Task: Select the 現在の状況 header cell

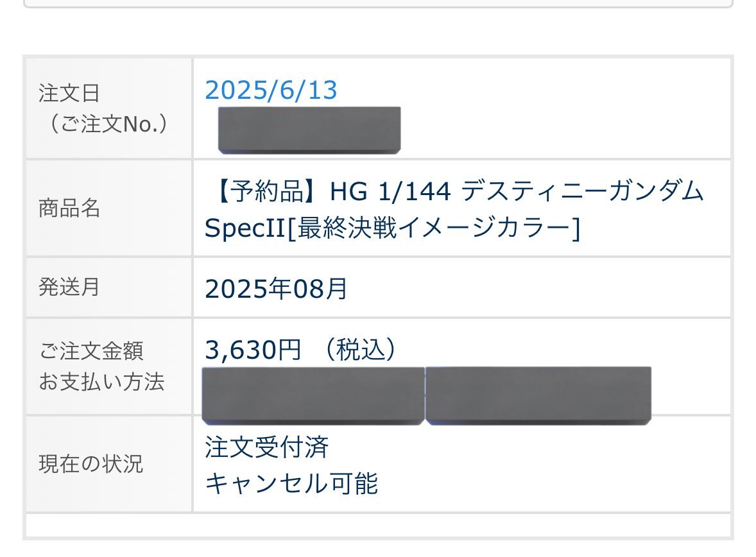Action: coord(109,464)
